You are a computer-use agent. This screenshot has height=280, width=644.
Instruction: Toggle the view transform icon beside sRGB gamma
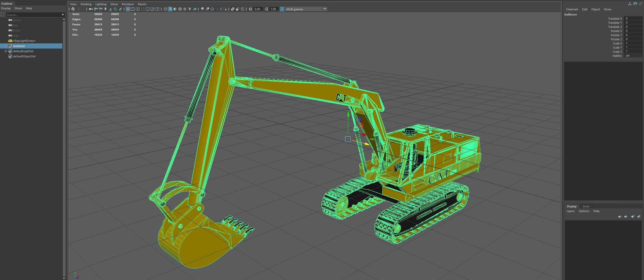(x=282, y=9)
